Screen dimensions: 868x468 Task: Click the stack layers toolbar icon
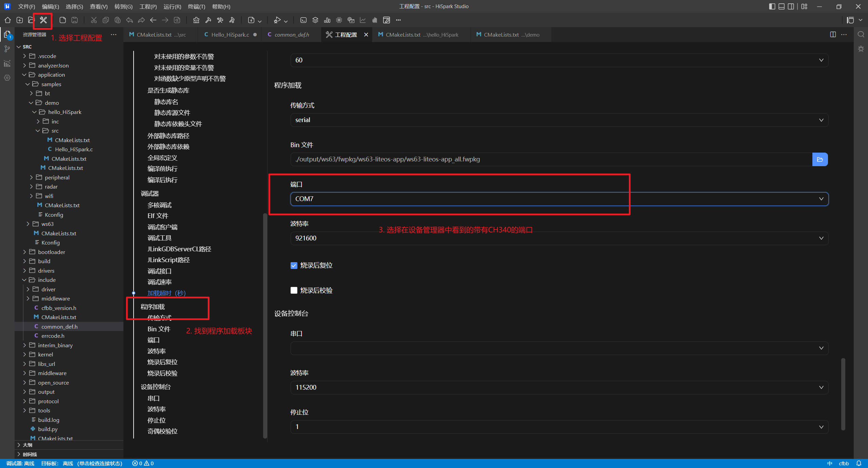315,20
